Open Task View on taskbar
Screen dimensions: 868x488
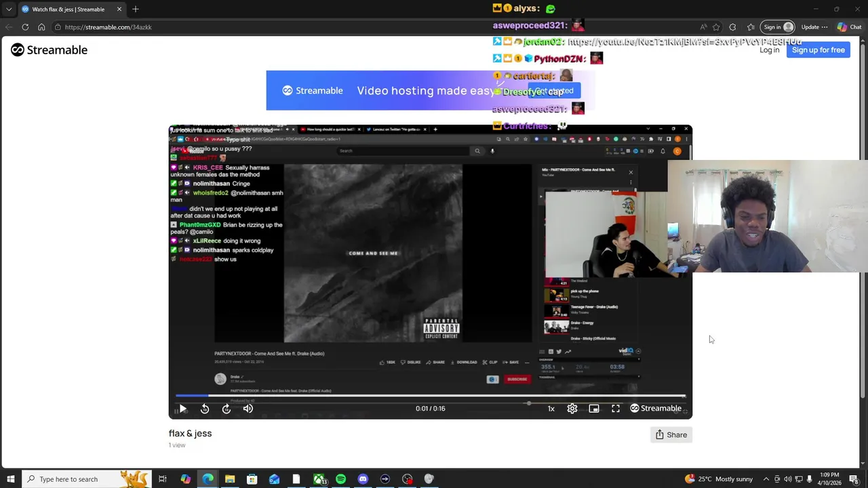pos(163,479)
